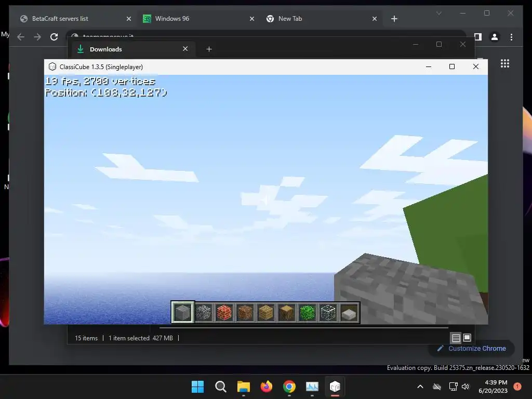Go back in Chrome
Screen dimensions: 532x399
[21, 37]
